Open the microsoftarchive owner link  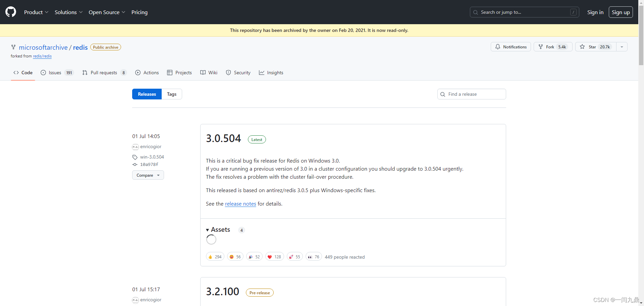(43, 47)
